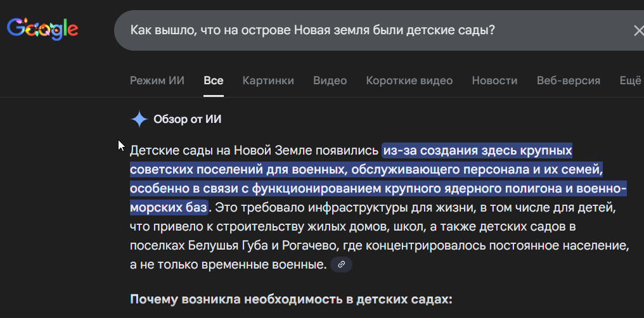Click the word Детские in the overview paragraph
This screenshot has height=318, width=644.
coord(149,151)
